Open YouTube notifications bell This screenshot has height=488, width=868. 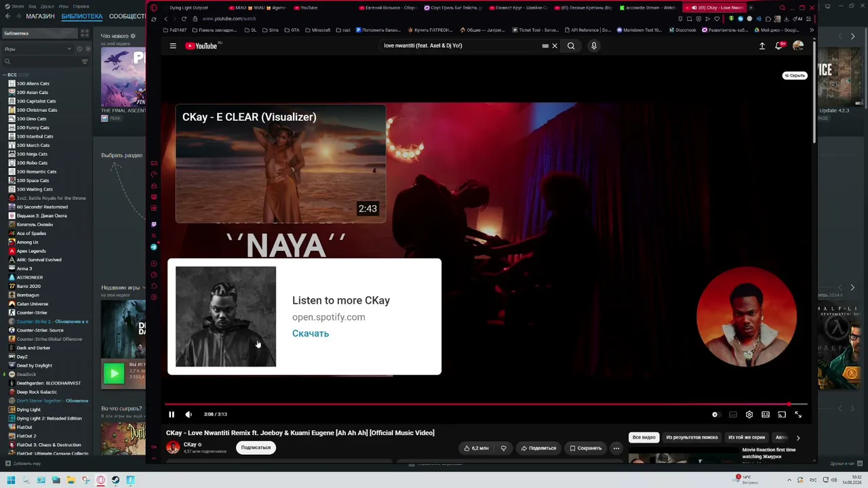[x=779, y=46]
